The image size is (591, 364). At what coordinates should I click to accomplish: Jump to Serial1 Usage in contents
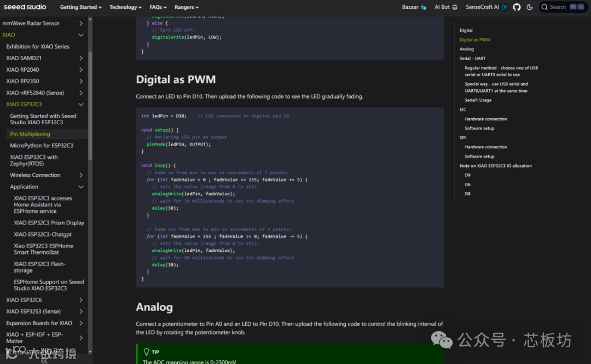pos(478,100)
